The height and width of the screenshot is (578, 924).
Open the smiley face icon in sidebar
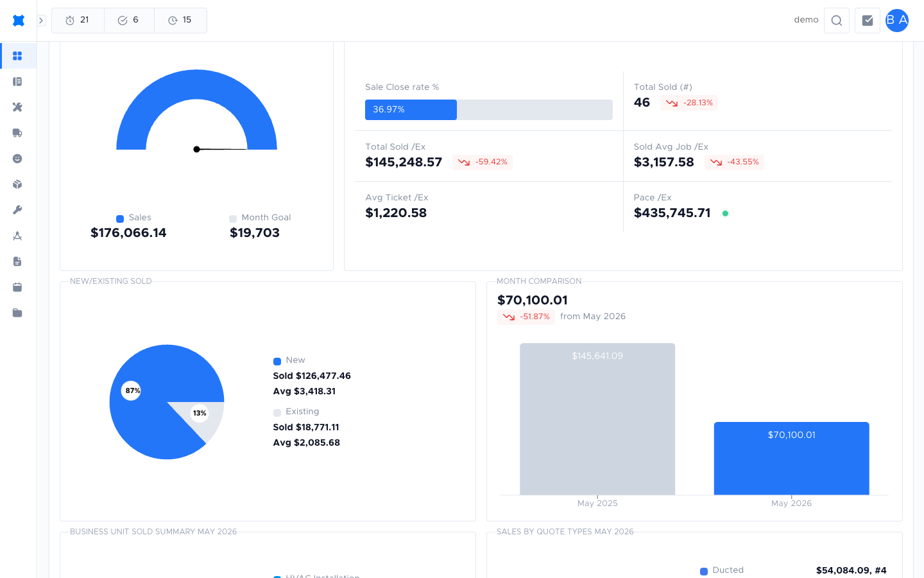(17, 159)
